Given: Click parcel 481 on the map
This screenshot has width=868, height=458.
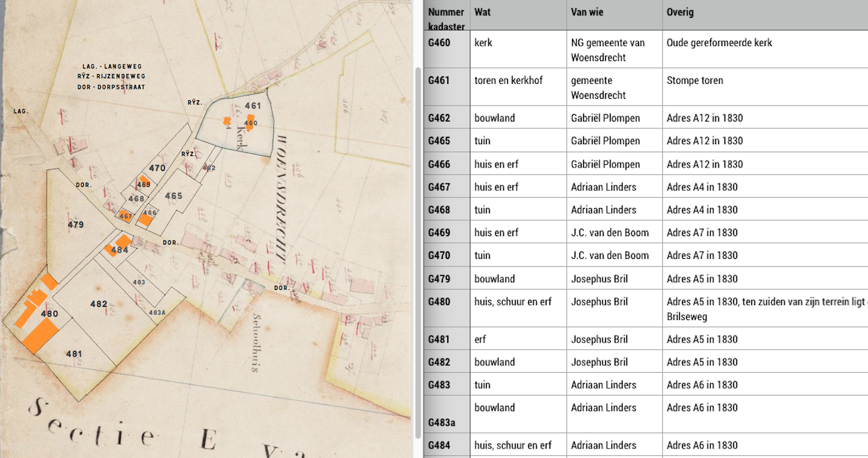Looking at the screenshot, I should [74, 354].
